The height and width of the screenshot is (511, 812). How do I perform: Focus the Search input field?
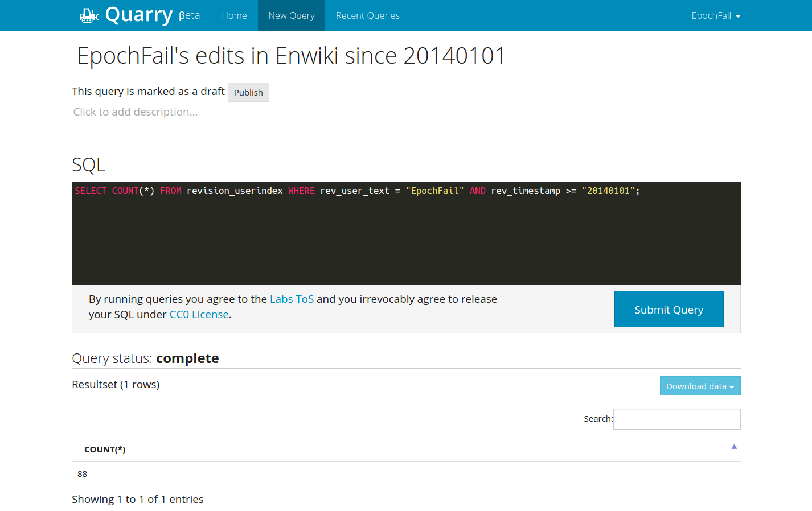pos(676,419)
